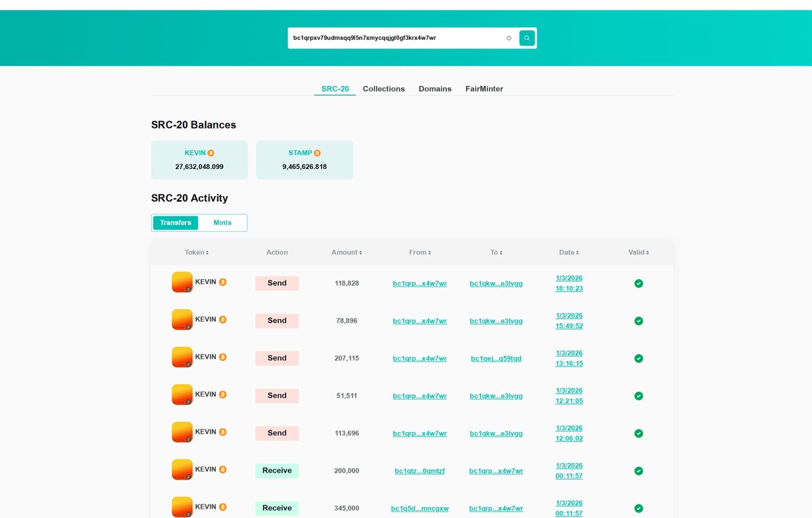Open KEVIN token image in 207,115 row
The height and width of the screenshot is (518, 812).
coord(182,357)
